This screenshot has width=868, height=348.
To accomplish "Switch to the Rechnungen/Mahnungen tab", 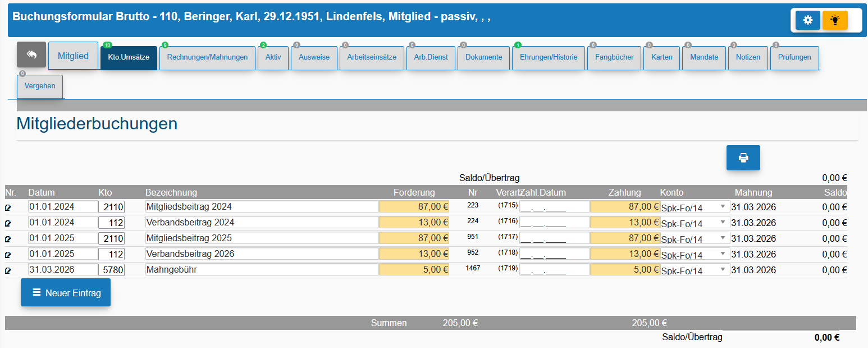I will (207, 57).
